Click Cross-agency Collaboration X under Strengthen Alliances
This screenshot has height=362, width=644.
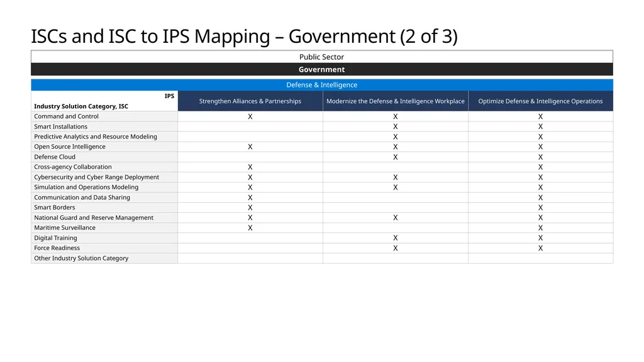point(250,167)
